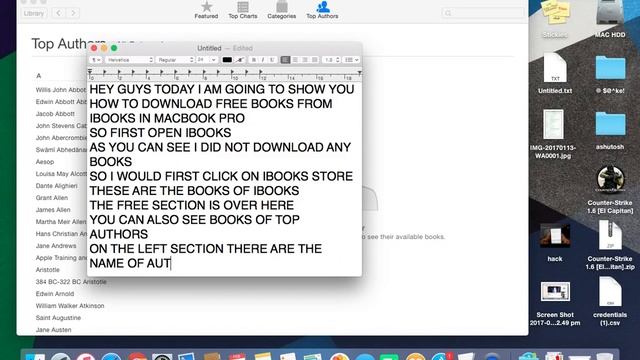Click the left margin marker on ruler

(90, 72)
